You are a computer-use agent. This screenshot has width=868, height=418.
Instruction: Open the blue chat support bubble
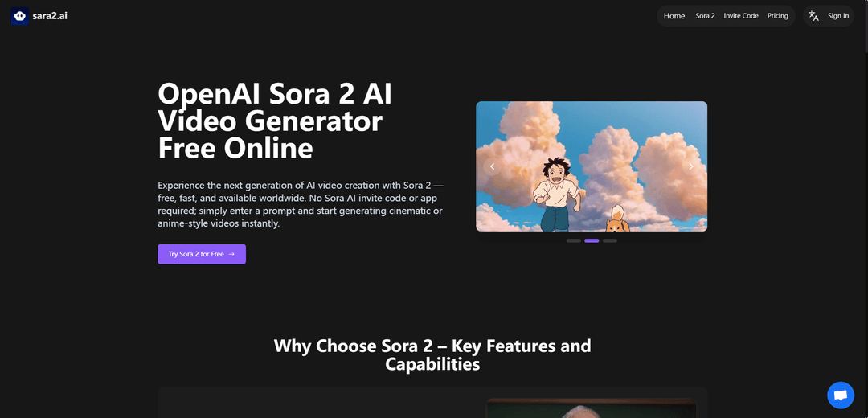tap(841, 395)
